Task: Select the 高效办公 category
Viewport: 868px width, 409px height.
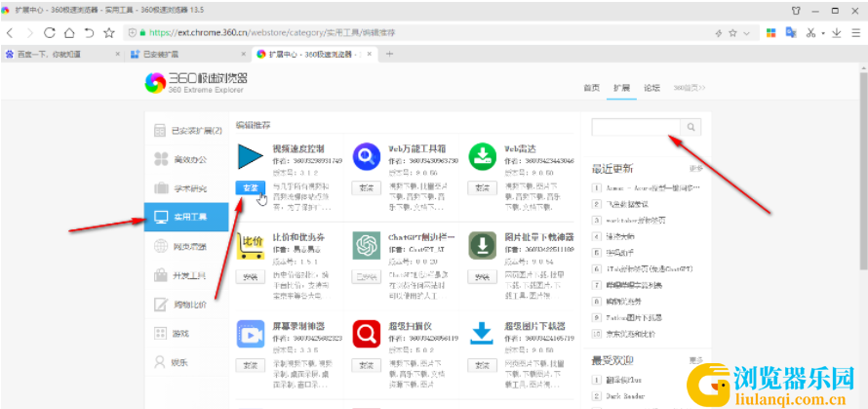Action: coord(186,160)
